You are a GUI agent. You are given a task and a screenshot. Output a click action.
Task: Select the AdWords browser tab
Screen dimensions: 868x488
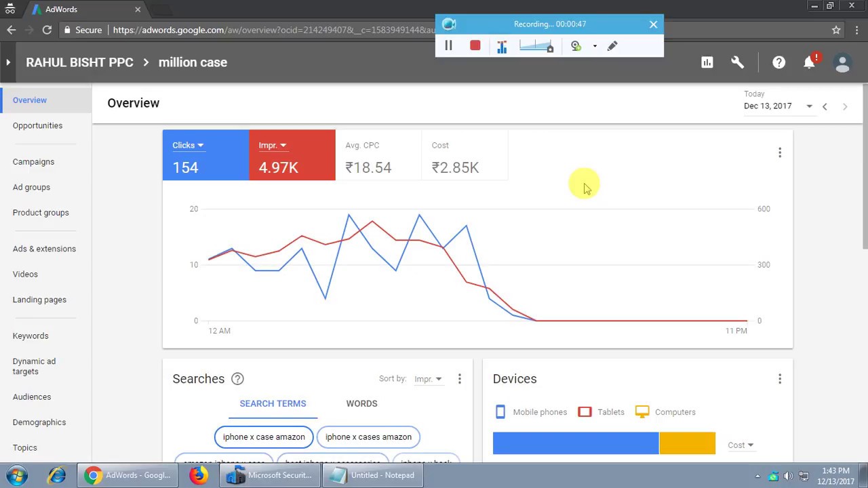(86, 9)
